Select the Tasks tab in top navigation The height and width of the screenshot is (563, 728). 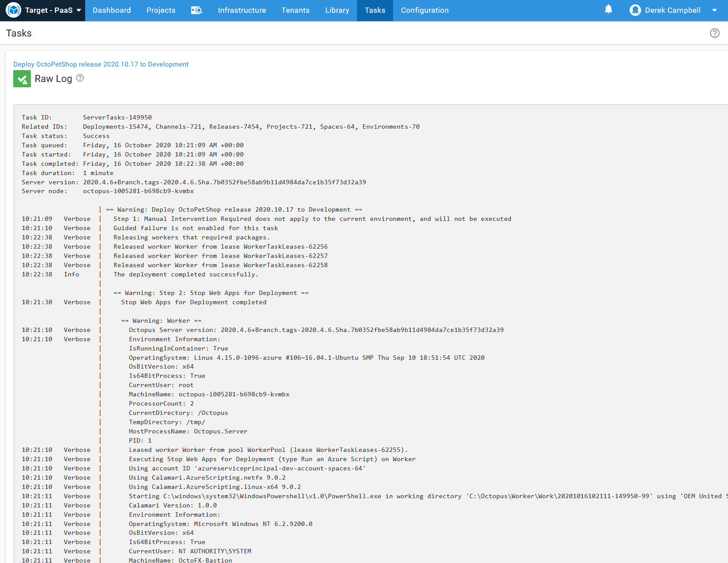375,10
